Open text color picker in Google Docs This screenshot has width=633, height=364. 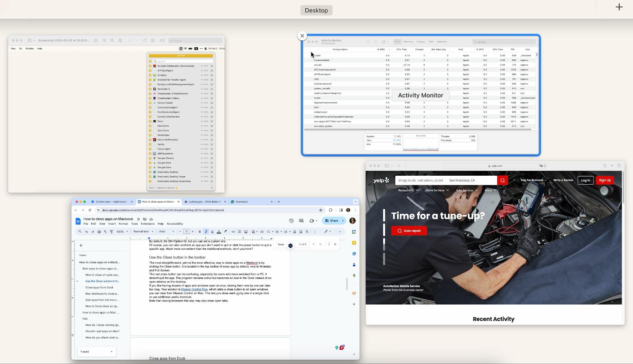219,231
